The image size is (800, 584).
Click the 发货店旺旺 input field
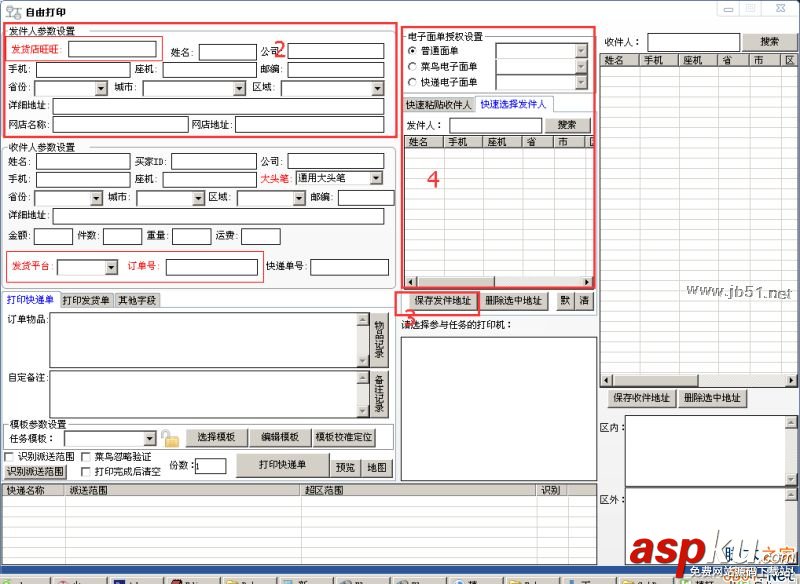point(112,49)
